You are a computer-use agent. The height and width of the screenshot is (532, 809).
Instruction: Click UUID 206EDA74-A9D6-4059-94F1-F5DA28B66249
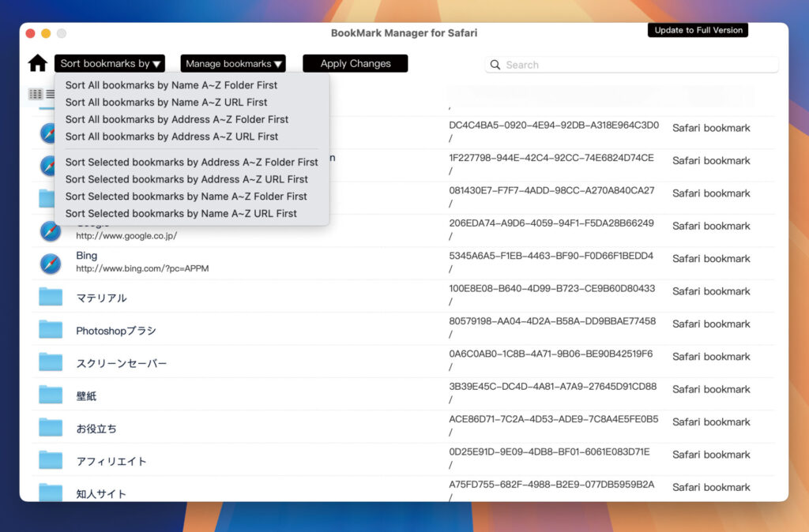[x=551, y=223]
